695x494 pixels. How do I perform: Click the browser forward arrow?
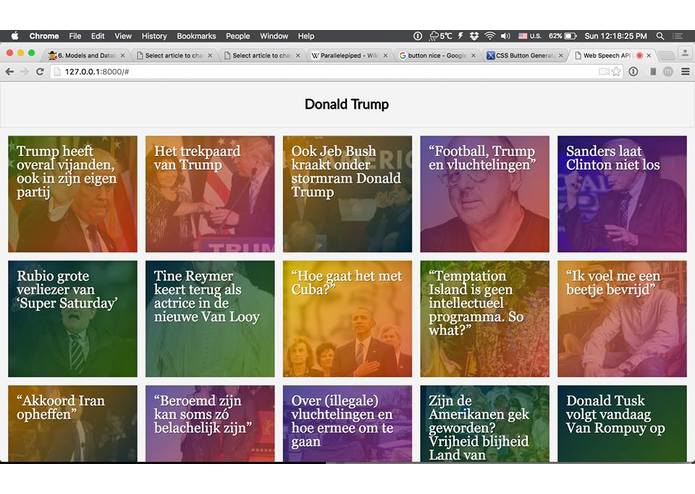click(x=24, y=71)
